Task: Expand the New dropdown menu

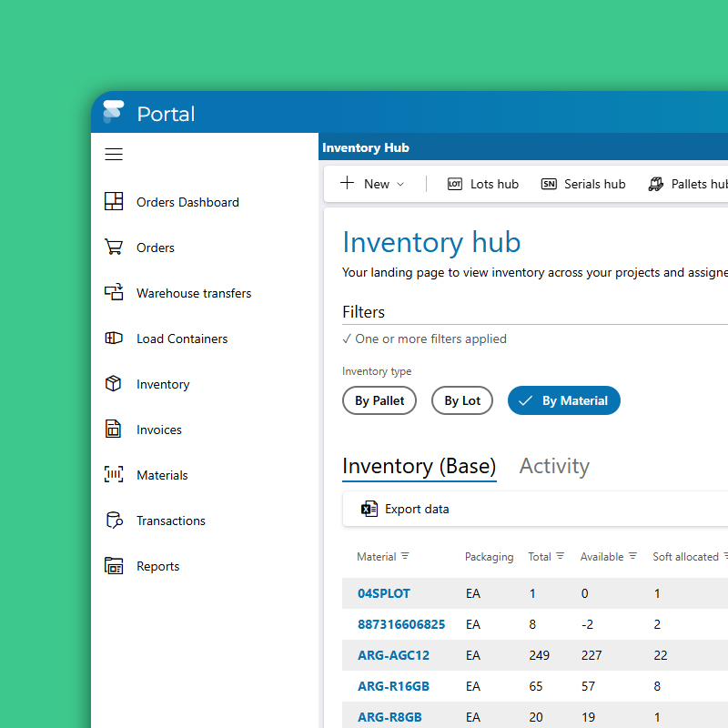Action: [x=373, y=184]
